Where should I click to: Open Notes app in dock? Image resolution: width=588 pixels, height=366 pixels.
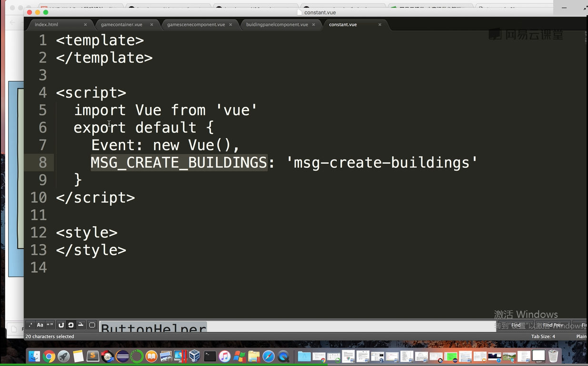tap(78, 356)
